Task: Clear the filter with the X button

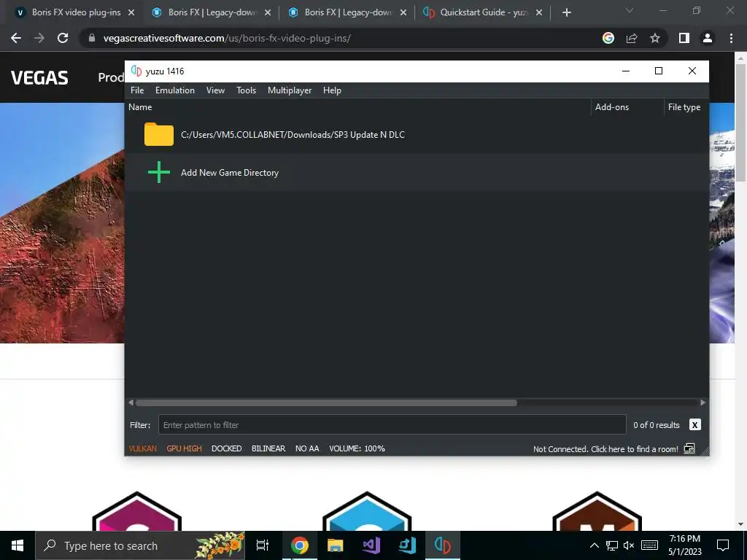Action: tap(694, 425)
